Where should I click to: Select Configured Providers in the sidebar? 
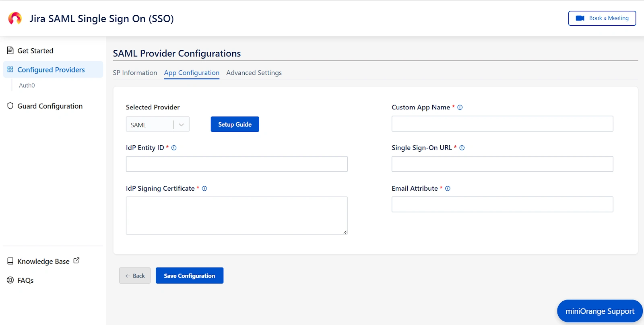click(x=53, y=70)
